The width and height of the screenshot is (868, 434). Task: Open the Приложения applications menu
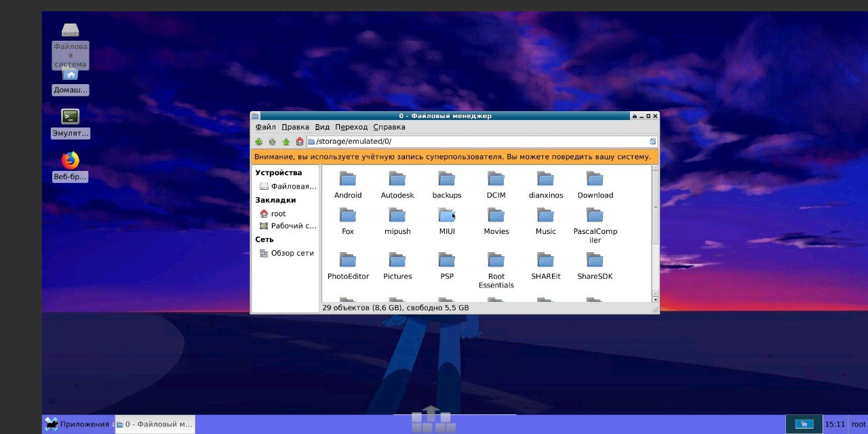click(77, 425)
